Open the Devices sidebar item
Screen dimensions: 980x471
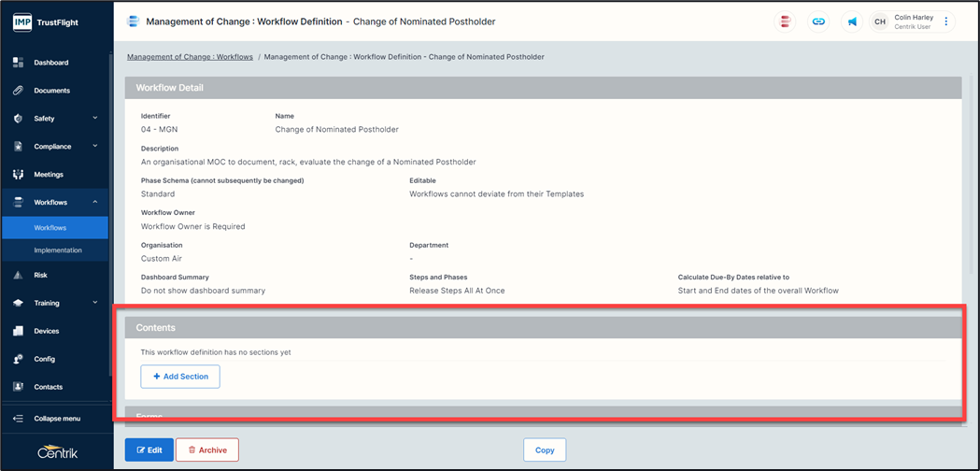[x=46, y=331]
